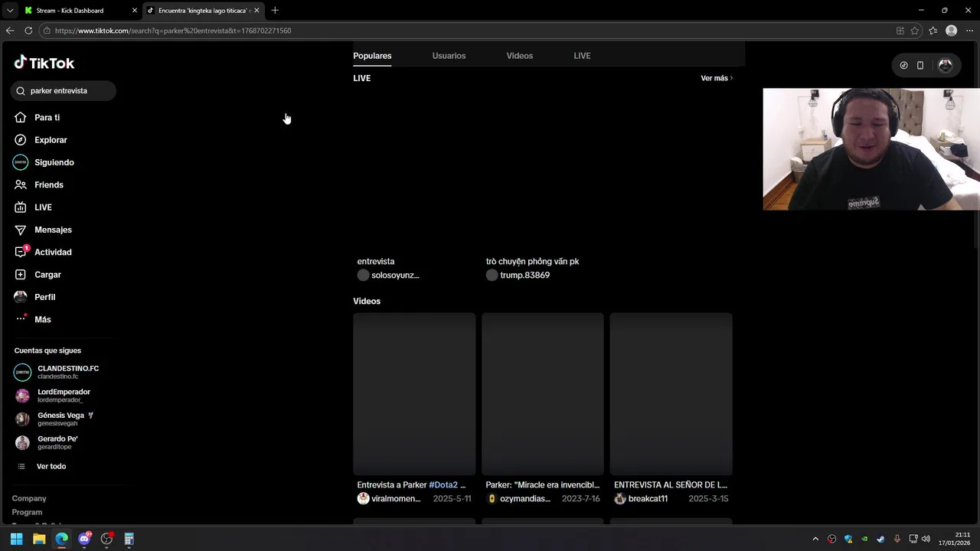This screenshot has width=980, height=551.
Task: Click the TikTok logo
Action: (44, 63)
